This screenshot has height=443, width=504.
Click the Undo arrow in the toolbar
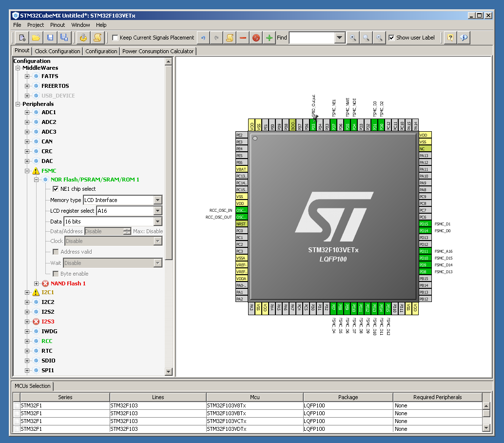pyautogui.click(x=203, y=38)
